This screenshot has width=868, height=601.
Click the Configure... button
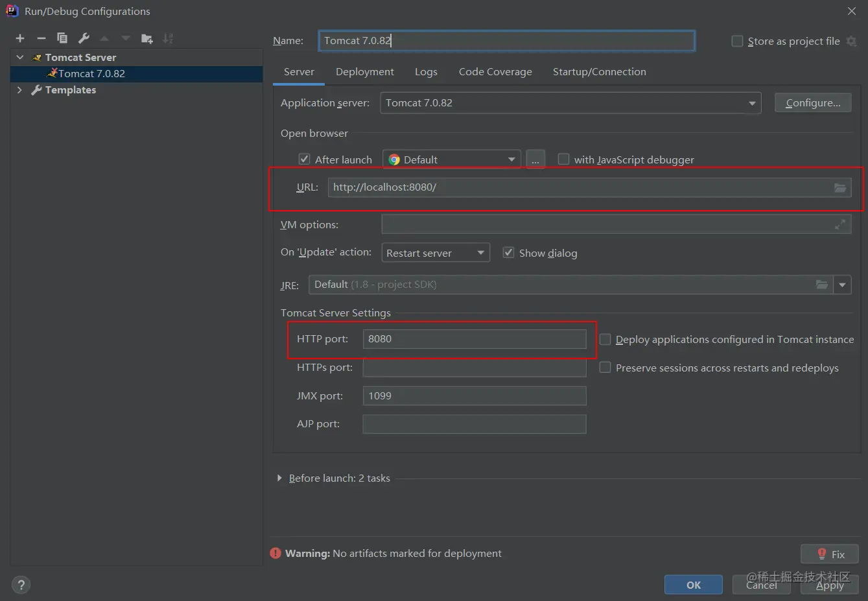pos(813,102)
